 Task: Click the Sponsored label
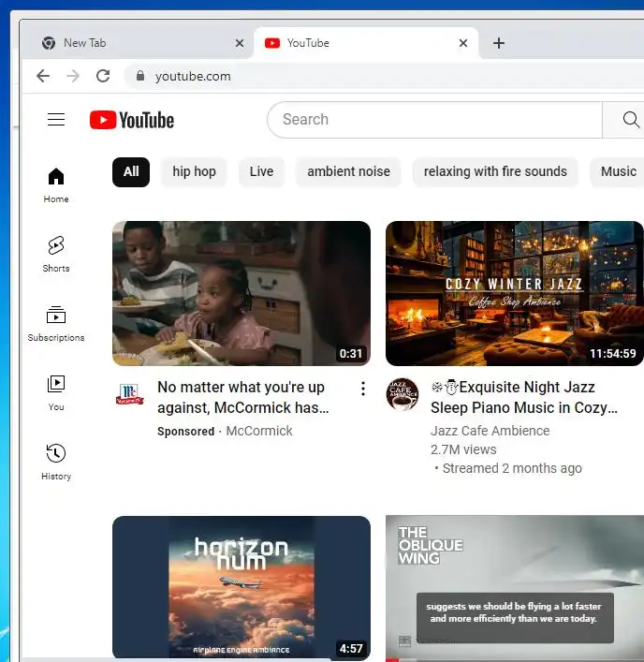(185, 431)
